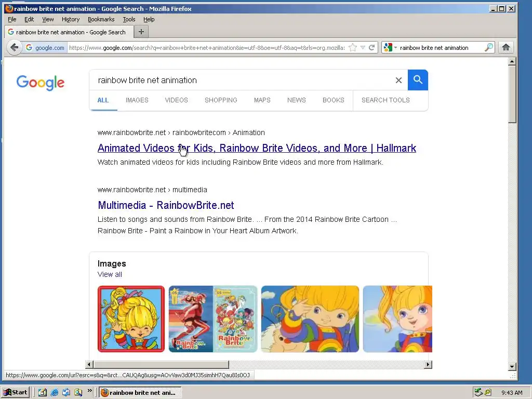This screenshot has height=399, width=532.
Task: Open the Help menu
Action: [x=149, y=19]
